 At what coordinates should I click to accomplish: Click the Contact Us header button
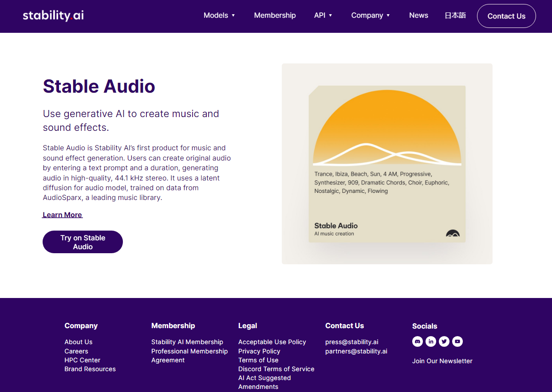(x=506, y=16)
